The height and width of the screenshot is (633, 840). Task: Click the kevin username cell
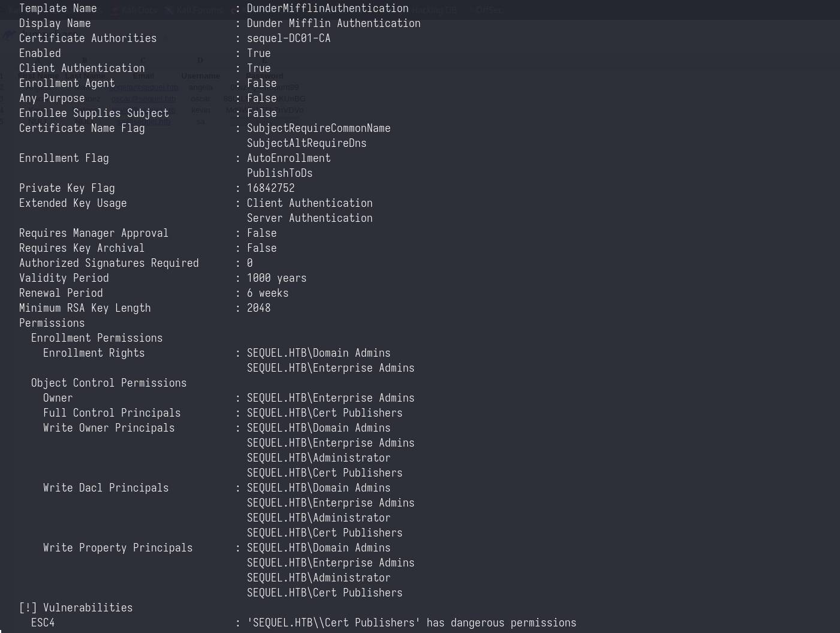pos(200,110)
